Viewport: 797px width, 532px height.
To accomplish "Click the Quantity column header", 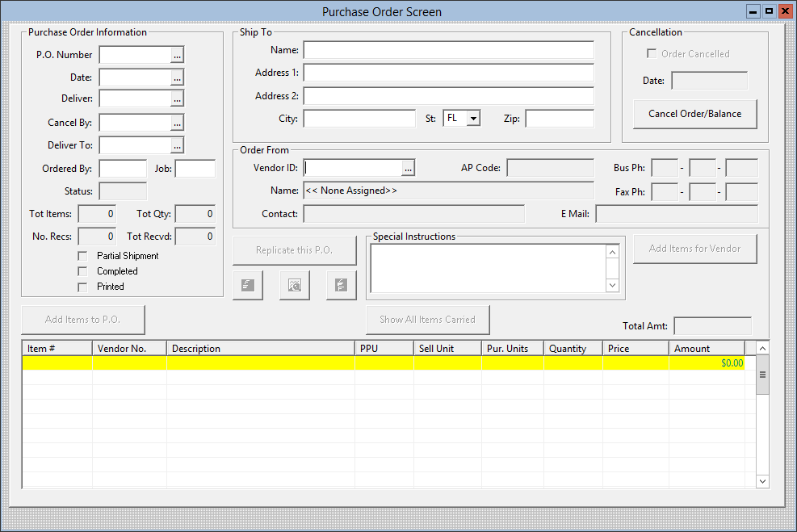I will pyautogui.click(x=573, y=349).
